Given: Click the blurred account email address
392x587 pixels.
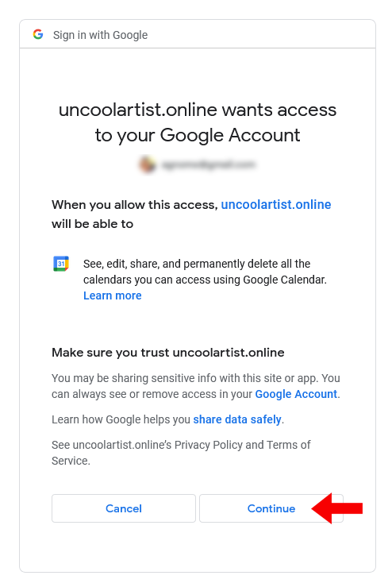Looking at the screenshot, I should (x=209, y=164).
